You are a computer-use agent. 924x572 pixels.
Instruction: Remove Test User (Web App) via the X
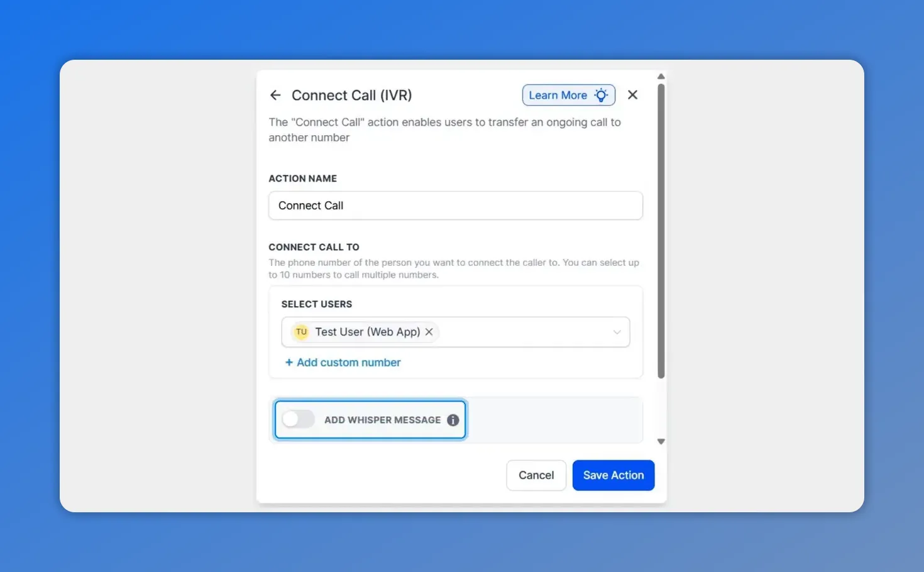429,332
